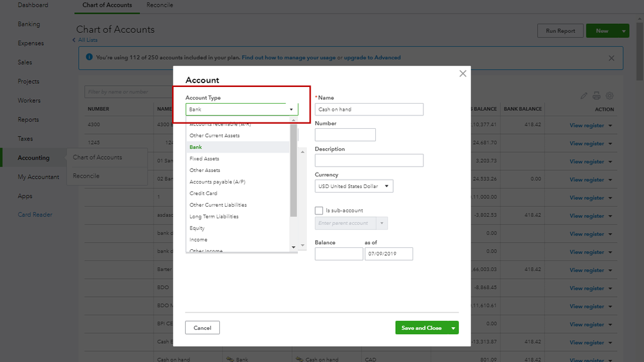
Task: Click the print icon above the table
Action: pos(596,95)
